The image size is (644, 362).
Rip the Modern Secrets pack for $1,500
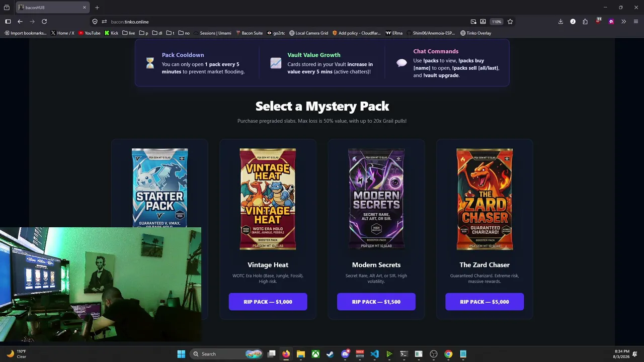point(376,302)
